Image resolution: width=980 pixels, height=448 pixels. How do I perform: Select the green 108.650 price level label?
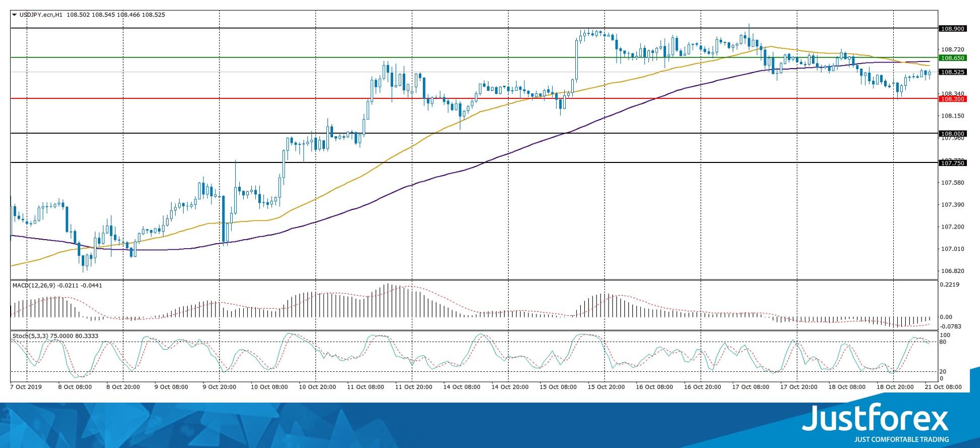coord(953,58)
